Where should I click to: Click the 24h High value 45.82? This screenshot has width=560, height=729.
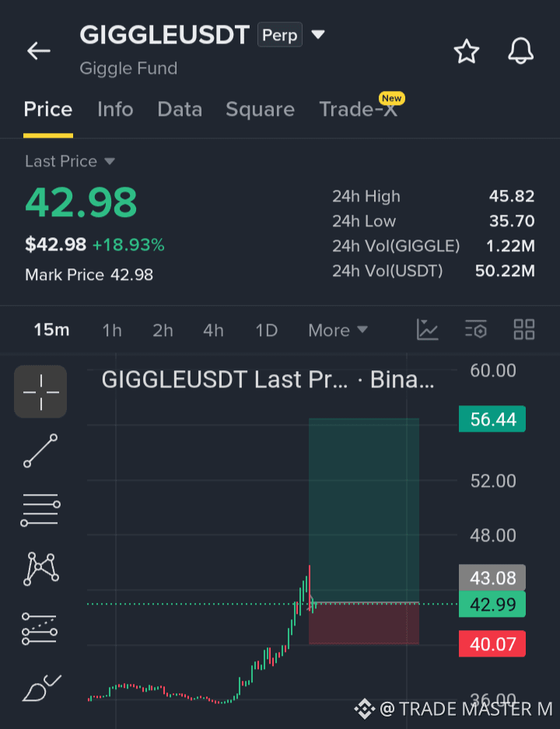(512, 196)
